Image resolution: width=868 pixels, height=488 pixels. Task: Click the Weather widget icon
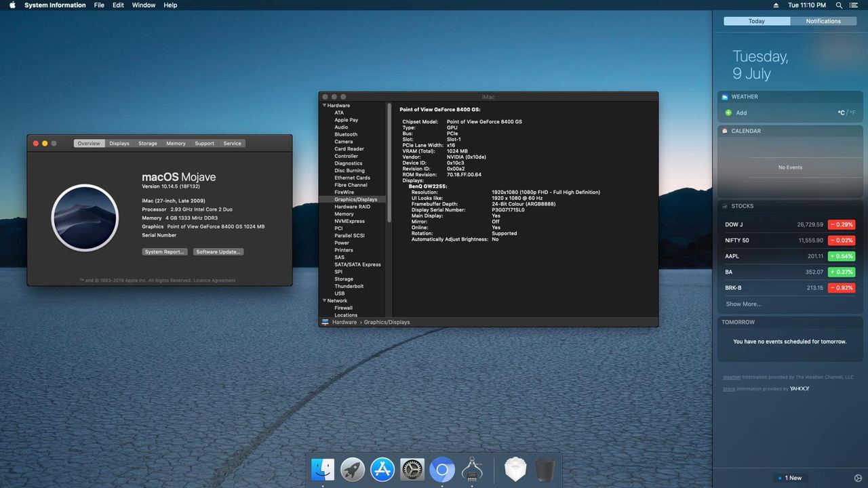(x=725, y=97)
